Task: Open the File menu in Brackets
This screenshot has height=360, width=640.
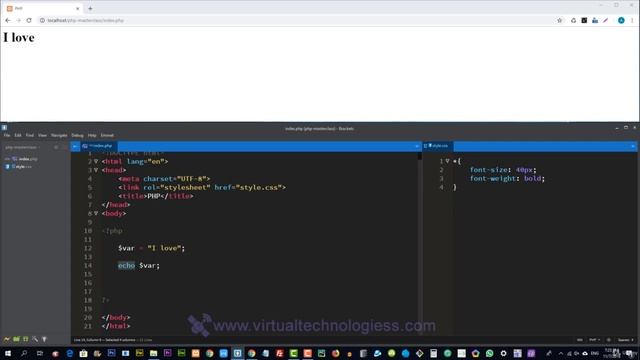Action: [7, 136]
